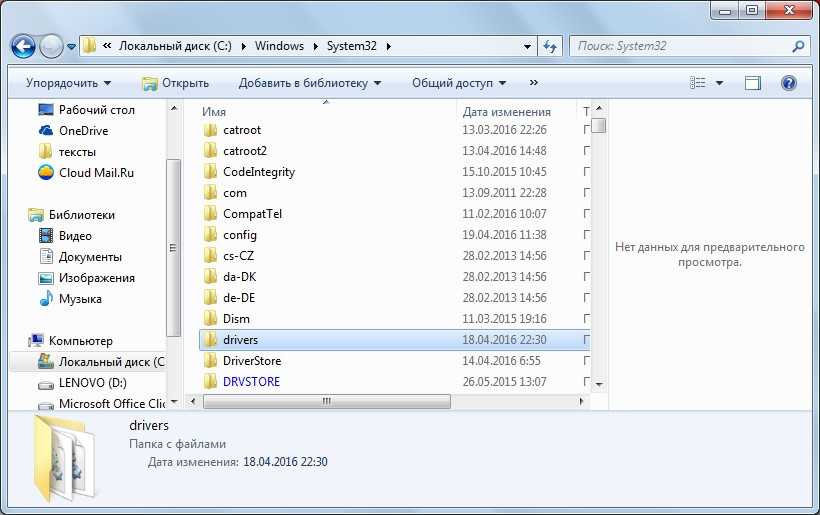820x515 pixels.
Task: Click the Открыть toolbar button
Action: (175, 83)
